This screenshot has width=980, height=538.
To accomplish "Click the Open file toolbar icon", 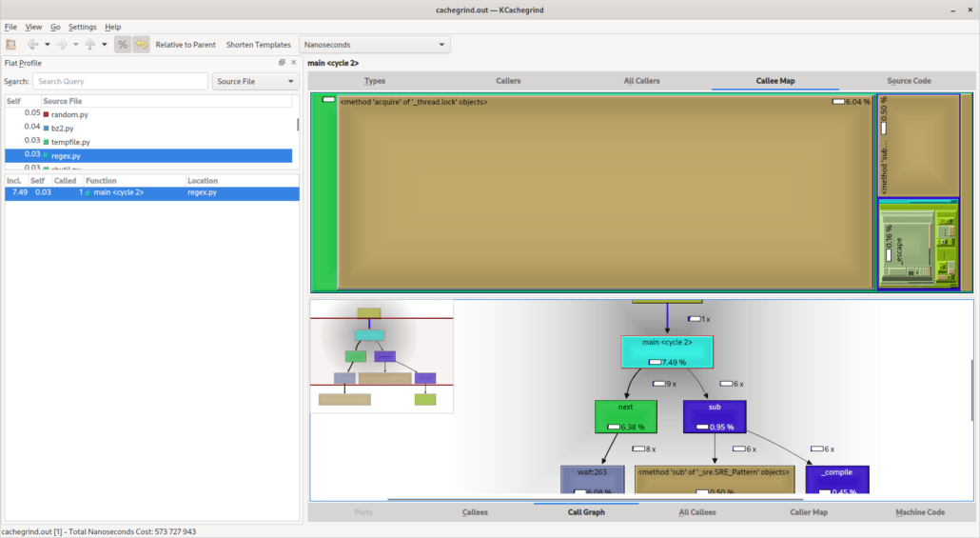I will coord(10,45).
